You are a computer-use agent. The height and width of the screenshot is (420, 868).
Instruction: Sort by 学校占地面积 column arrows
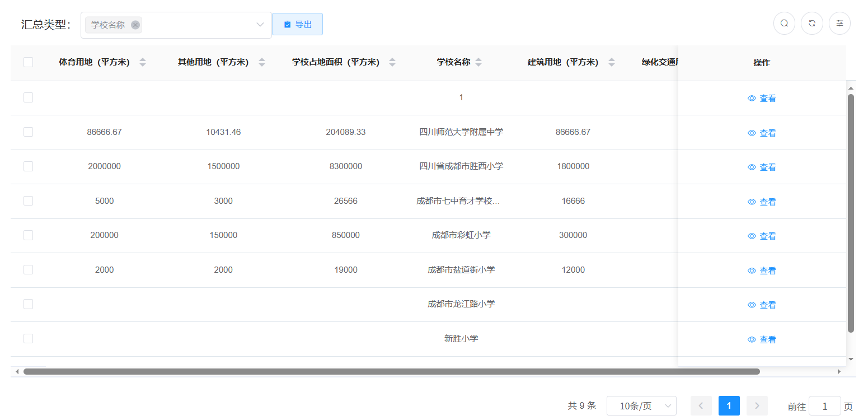[x=392, y=63]
